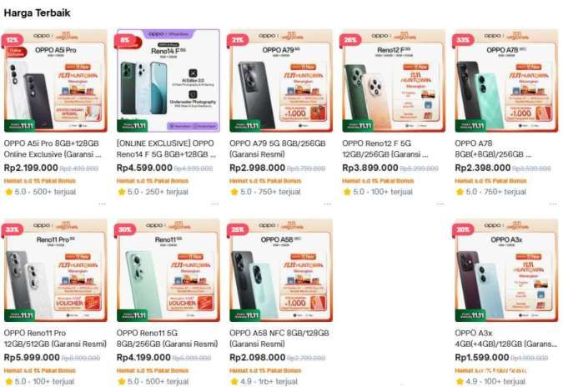Open the Reno14 F product thumbnail
Image resolution: width=563 pixels, height=392 pixels.
tap(168, 81)
